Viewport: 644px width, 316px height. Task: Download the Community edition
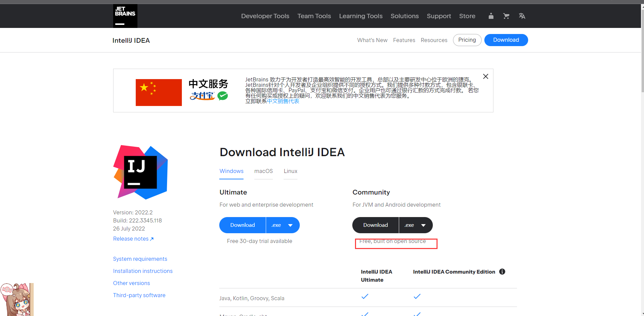pos(376,225)
